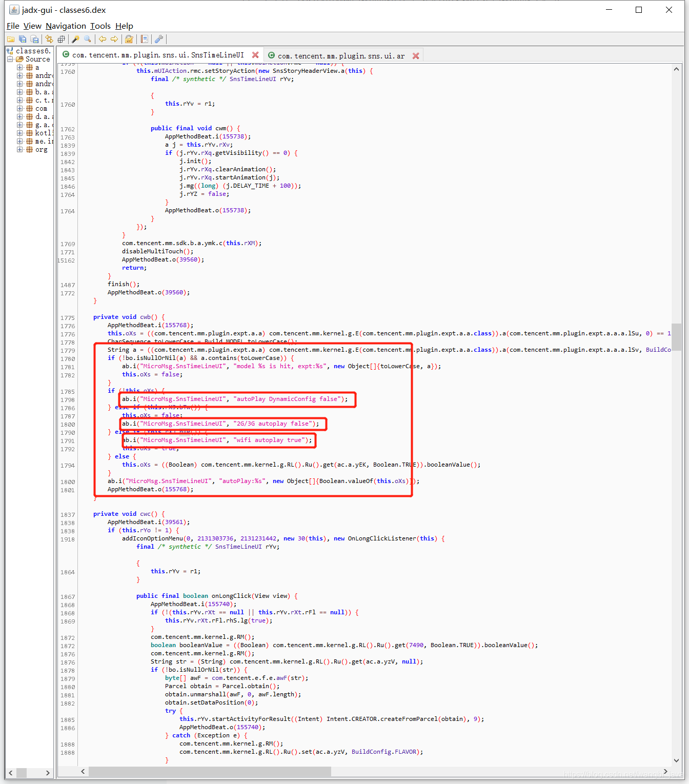689x784 pixels.
Task: Click the package icon next to 'd.a.'
Action: tap(30, 116)
